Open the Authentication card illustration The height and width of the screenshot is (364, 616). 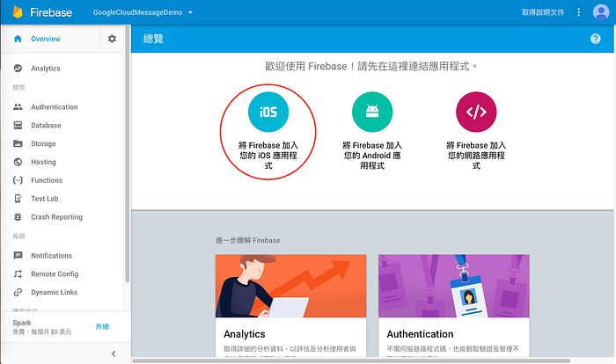[x=454, y=286]
